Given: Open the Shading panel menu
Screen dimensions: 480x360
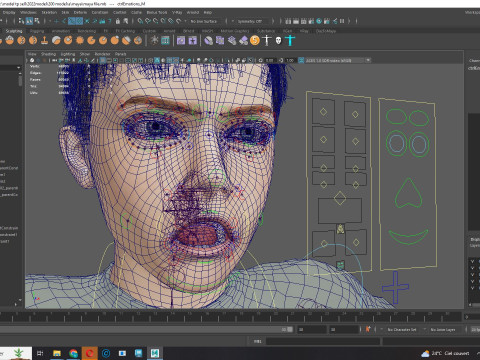Looking at the screenshot, I should click(x=48, y=54).
